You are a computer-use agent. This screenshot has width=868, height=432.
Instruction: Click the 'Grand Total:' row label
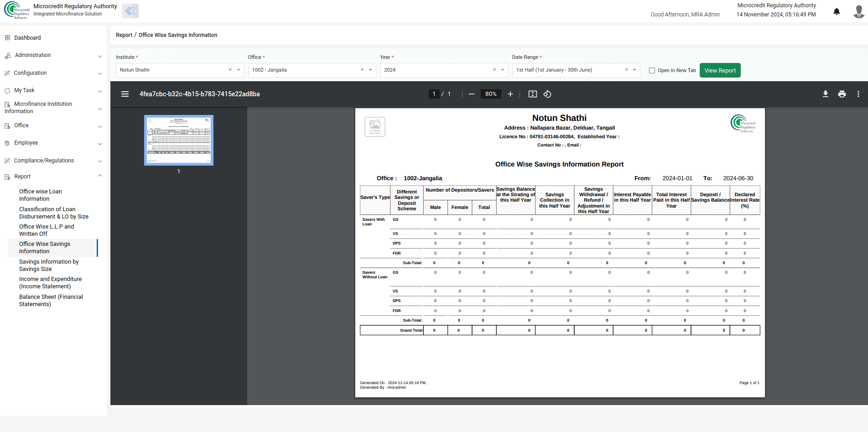411,330
